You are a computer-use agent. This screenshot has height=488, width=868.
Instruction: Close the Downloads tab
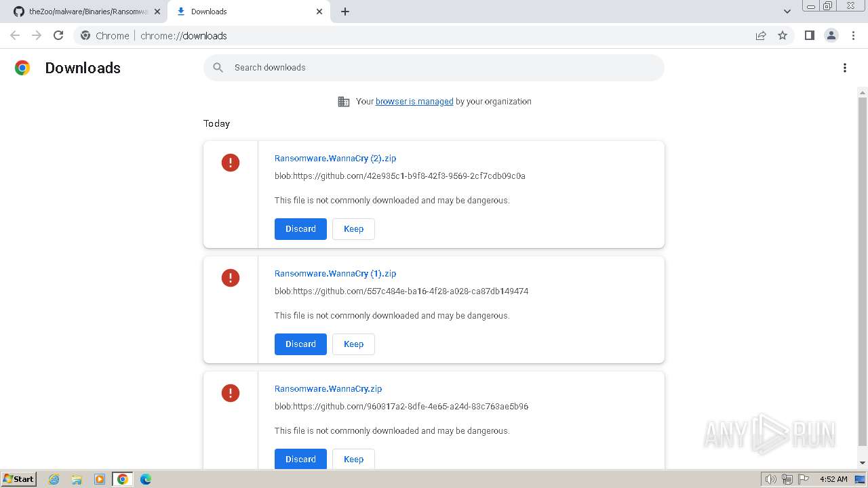point(319,12)
